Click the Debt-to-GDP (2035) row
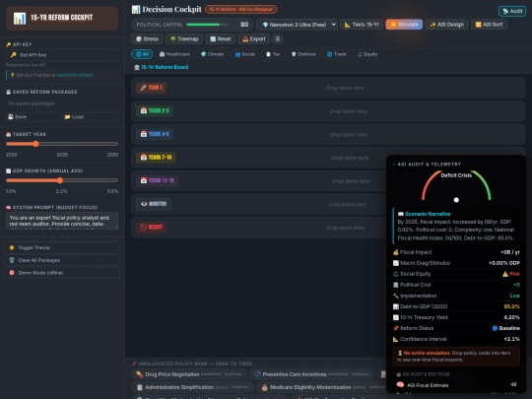The height and width of the screenshot is (399, 532). point(456,306)
